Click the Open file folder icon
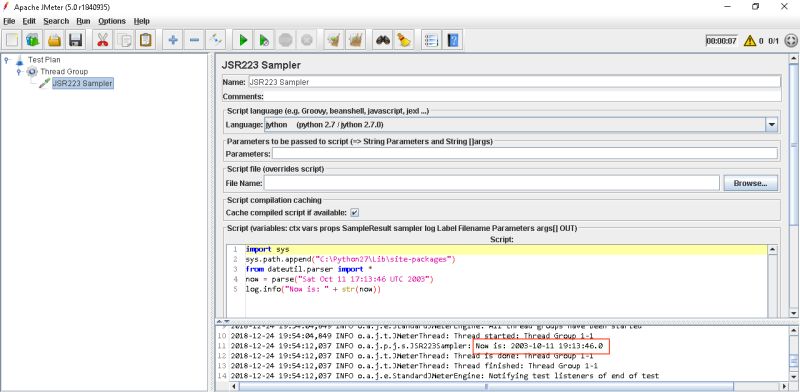The image size is (800, 392). [x=55, y=40]
